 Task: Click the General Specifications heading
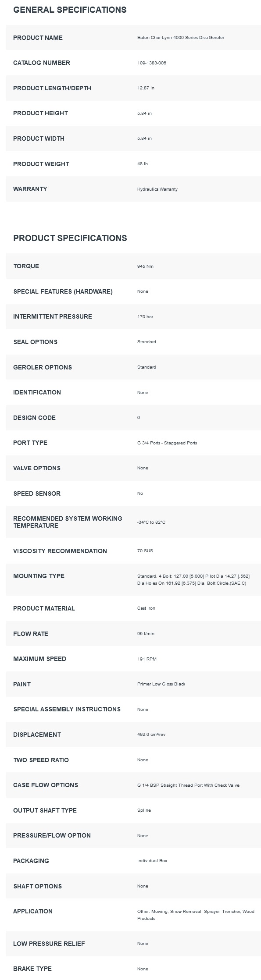[x=70, y=10]
